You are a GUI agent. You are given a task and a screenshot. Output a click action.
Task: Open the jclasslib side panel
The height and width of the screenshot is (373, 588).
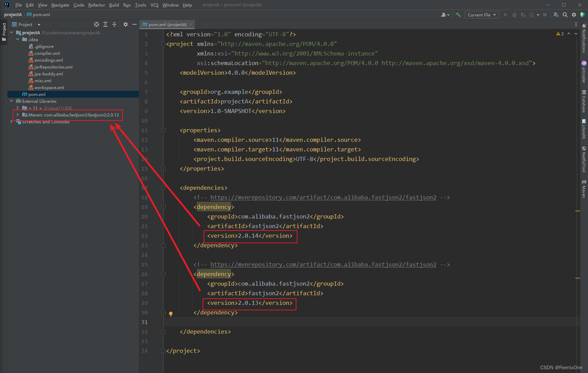[x=584, y=129]
